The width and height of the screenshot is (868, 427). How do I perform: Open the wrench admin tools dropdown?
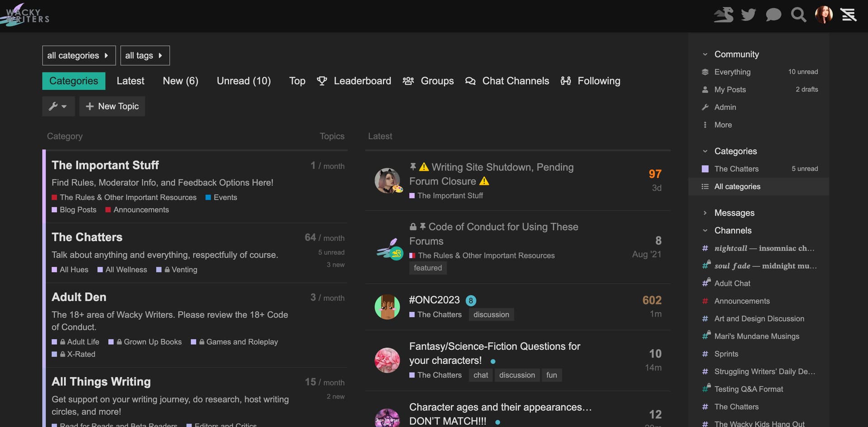pos(58,106)
